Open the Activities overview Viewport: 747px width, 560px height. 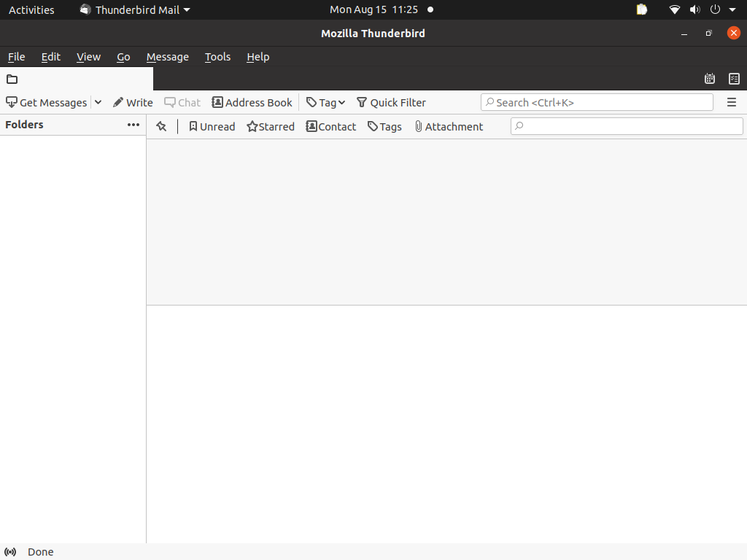31,9
